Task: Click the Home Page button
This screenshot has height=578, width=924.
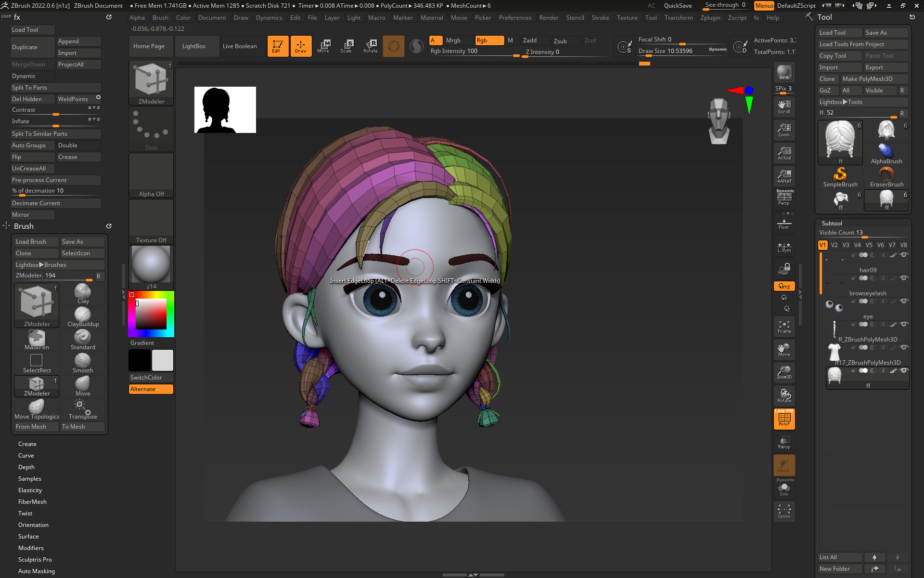Action: [151, 46]
